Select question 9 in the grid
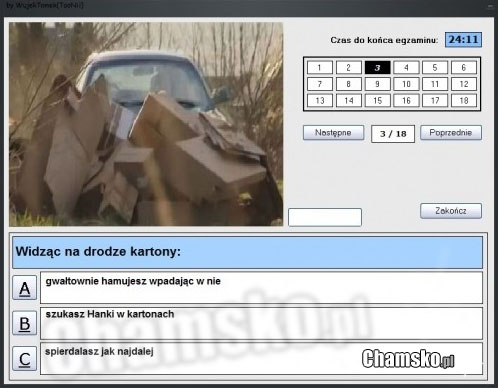Image resolution: width=498 pixels, height=388 pixels. [377, 84]
